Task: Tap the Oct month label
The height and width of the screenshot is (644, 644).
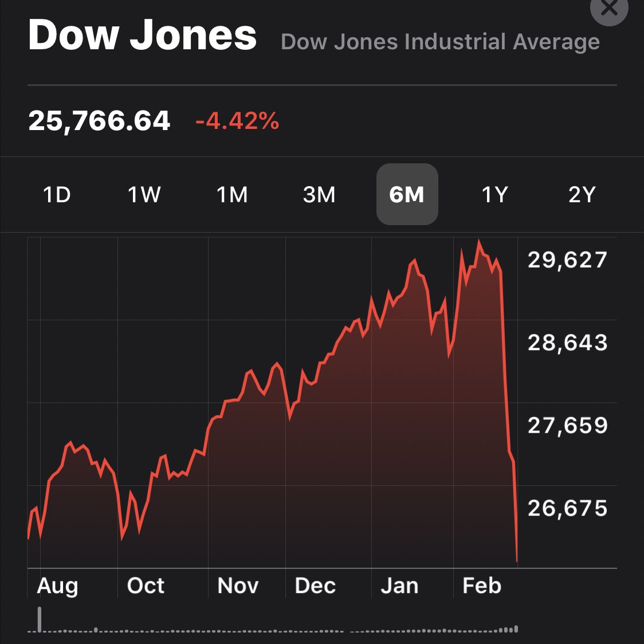Action: [146, 586]
